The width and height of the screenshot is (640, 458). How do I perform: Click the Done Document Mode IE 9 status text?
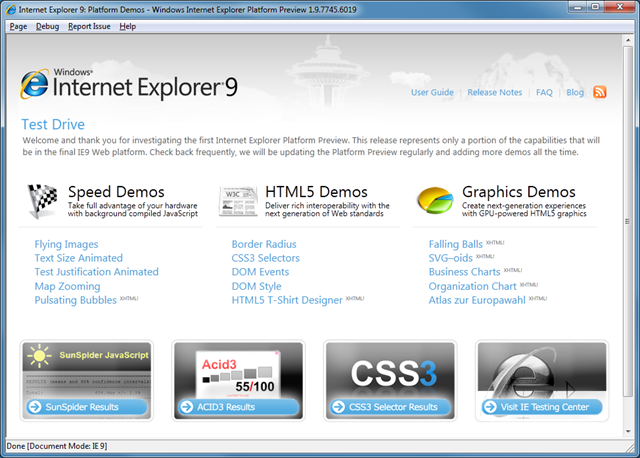pyautogui.click(x=57, y=446)
